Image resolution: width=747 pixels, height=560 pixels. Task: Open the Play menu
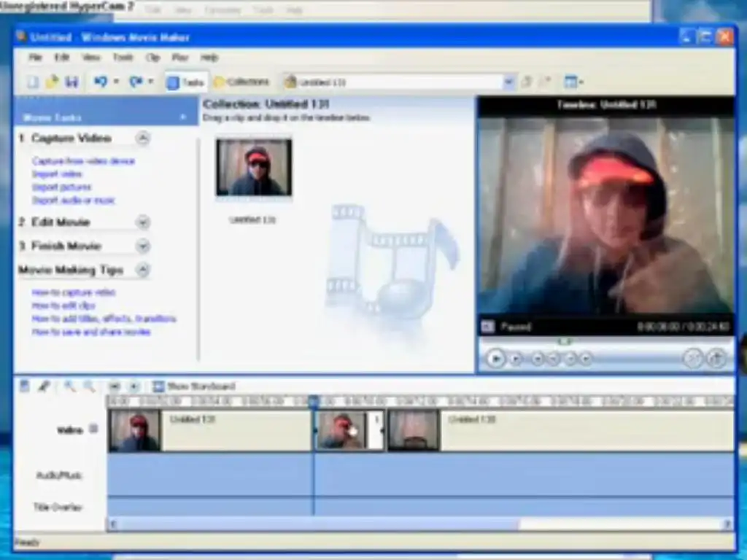180,58
